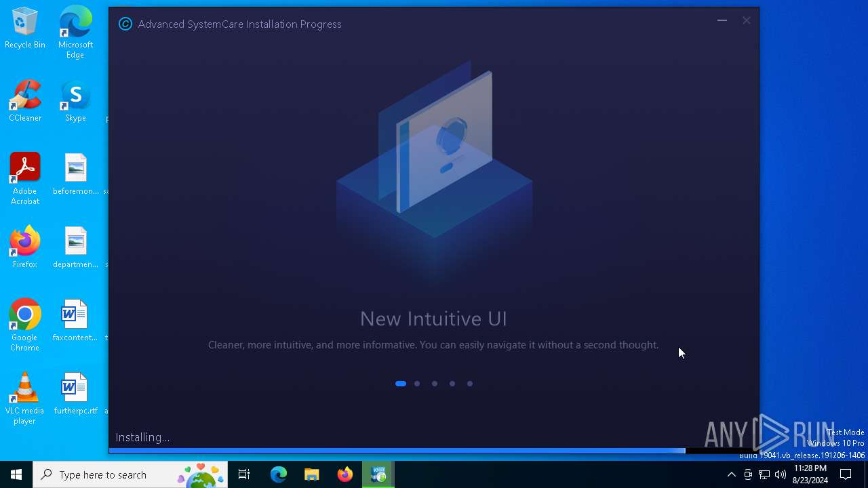Click the Meet Now tray icon

click(x=748, y=474)
